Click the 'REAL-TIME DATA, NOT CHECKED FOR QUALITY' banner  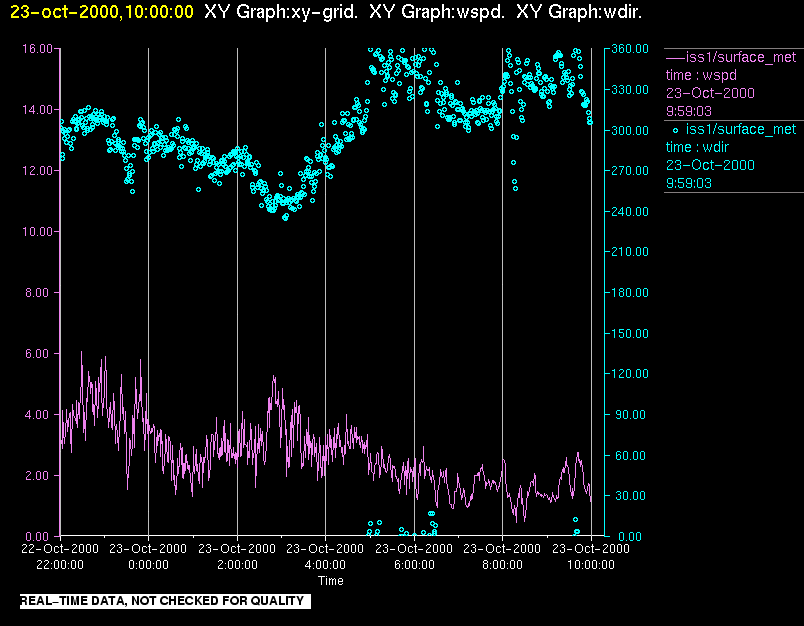click(165, 601)
